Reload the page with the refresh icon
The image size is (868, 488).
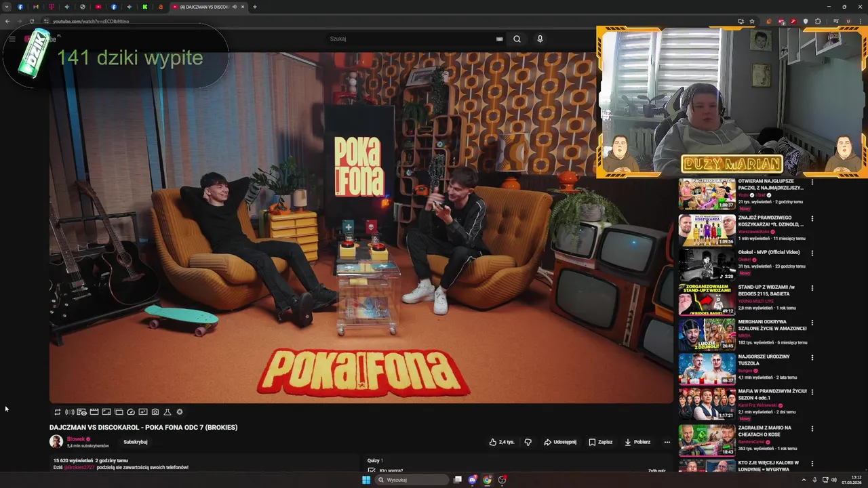click(31, 21)
